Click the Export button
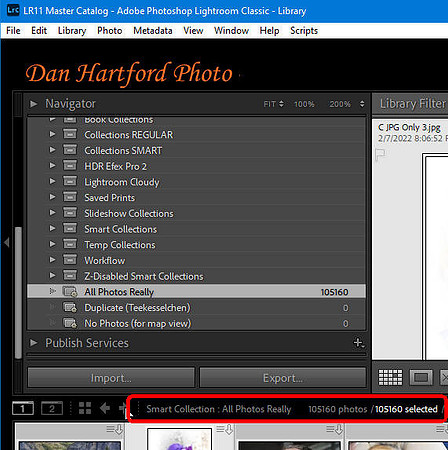This screenshot has height=450, width=448. (283, 378)
